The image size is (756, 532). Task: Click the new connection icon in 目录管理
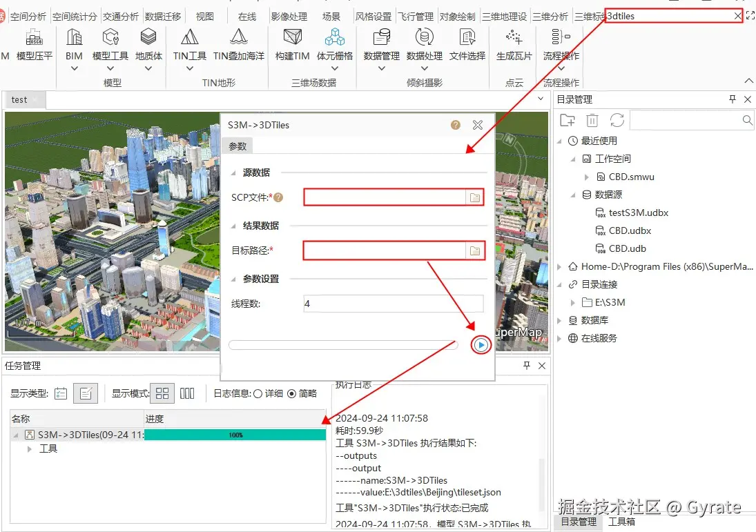click(566, 120)
